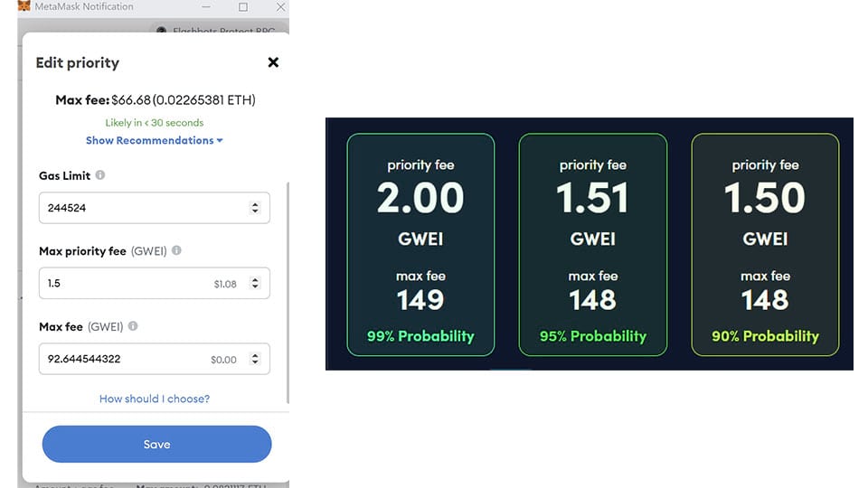The image size is (868, 488).
Task: Open How should I choose link
Action: tap(155, 399)
